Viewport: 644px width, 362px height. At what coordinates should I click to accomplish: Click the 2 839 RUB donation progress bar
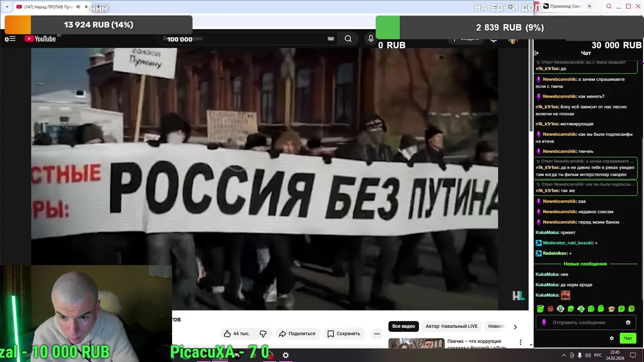(x=510, y=28)
